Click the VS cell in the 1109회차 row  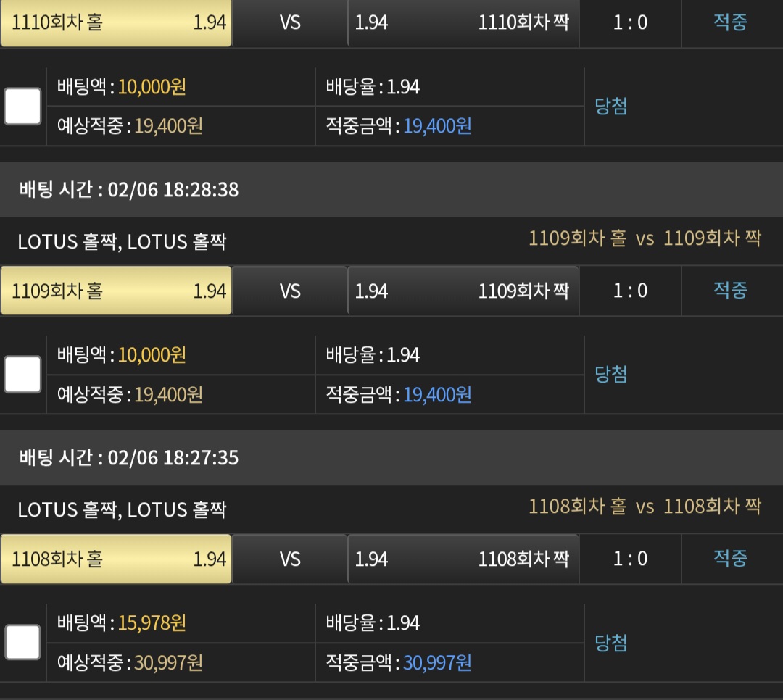pyautogui.click(x=290, y=291)
